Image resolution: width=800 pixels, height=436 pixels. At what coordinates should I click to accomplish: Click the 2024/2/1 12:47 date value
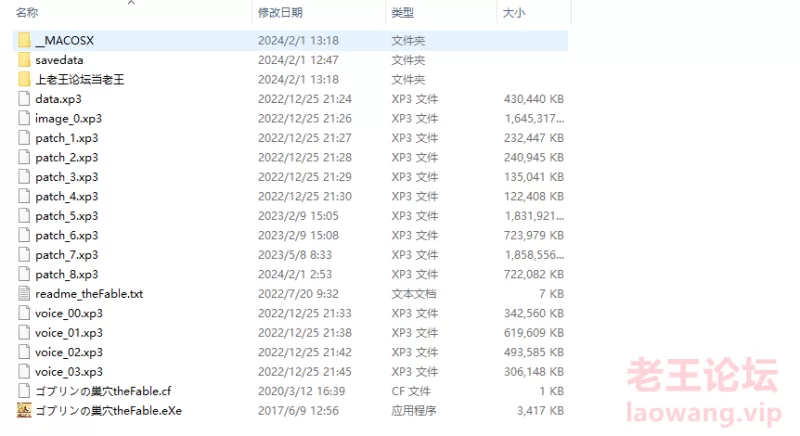pos(298,60)
